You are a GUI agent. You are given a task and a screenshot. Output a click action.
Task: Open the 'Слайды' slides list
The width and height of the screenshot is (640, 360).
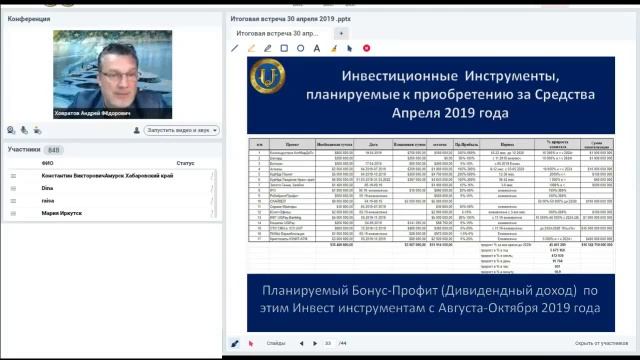coord(276,343)
